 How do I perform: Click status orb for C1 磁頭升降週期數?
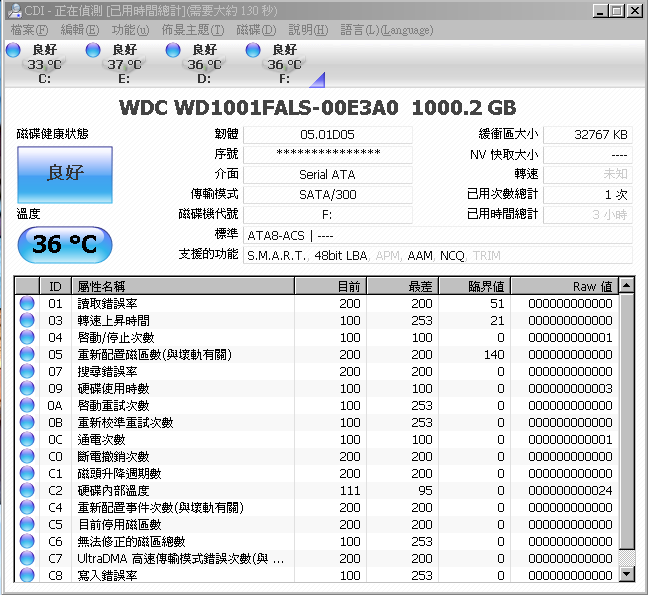[27, 473]
